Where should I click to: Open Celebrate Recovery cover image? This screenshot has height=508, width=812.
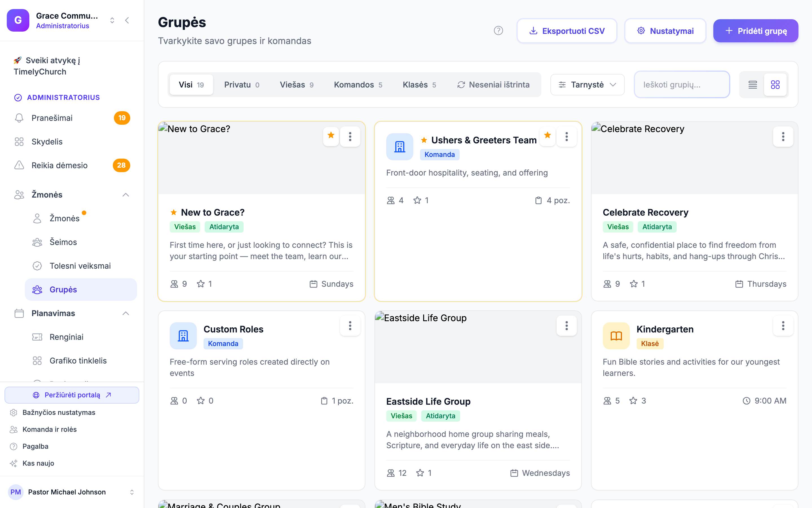(x=694, y=158)
